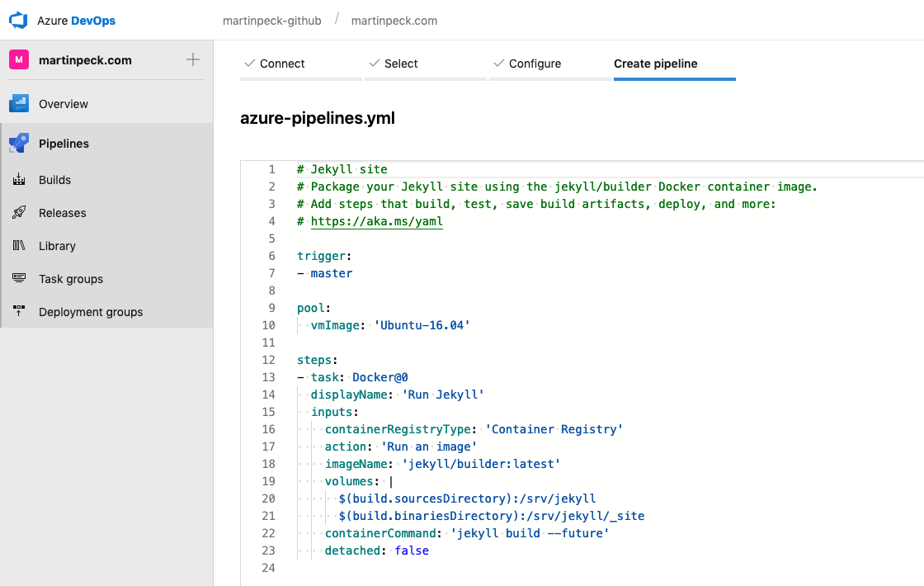This screenshot has height=586, width=924.
Task: Click the $(build.binariesDirectory) volume line
Action: tap(492, 516)
